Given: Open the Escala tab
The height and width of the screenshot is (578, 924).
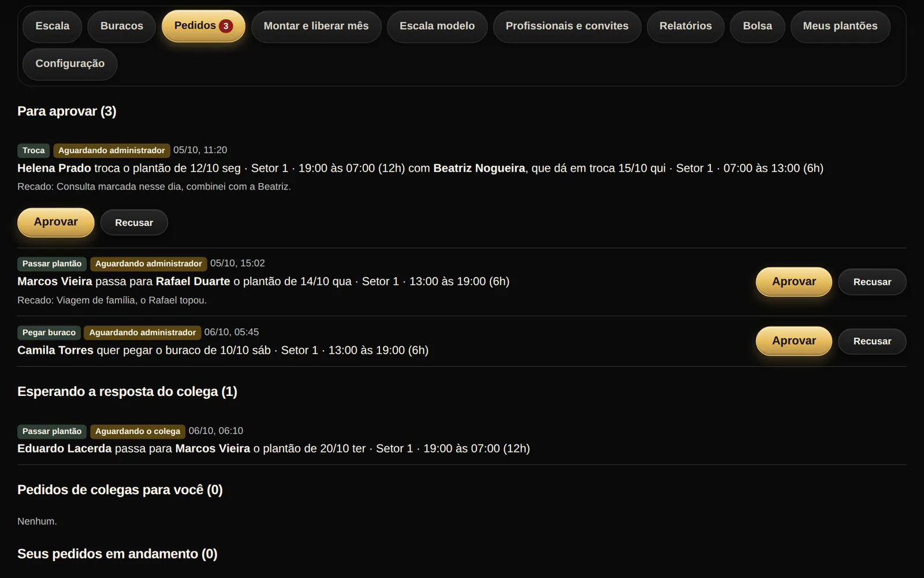Looking at the screenshot, I should [53, 26].
